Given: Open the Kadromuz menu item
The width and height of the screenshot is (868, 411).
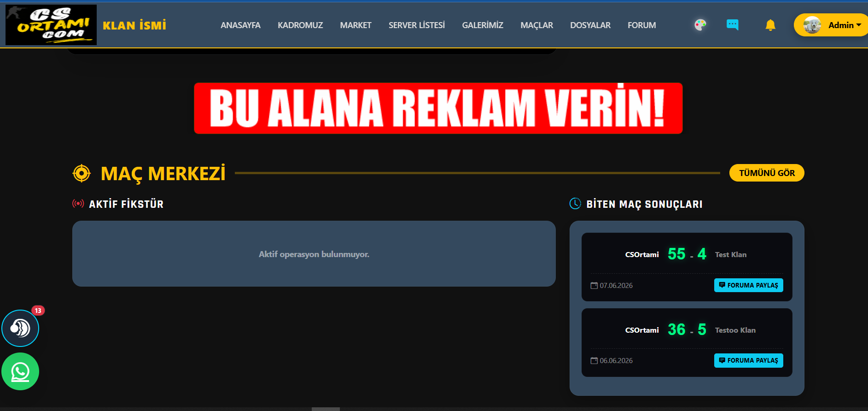Looking at the screenshot, I should click(300, 25).
